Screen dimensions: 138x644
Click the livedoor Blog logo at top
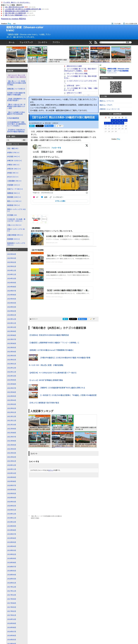click(x=6, y=24)
